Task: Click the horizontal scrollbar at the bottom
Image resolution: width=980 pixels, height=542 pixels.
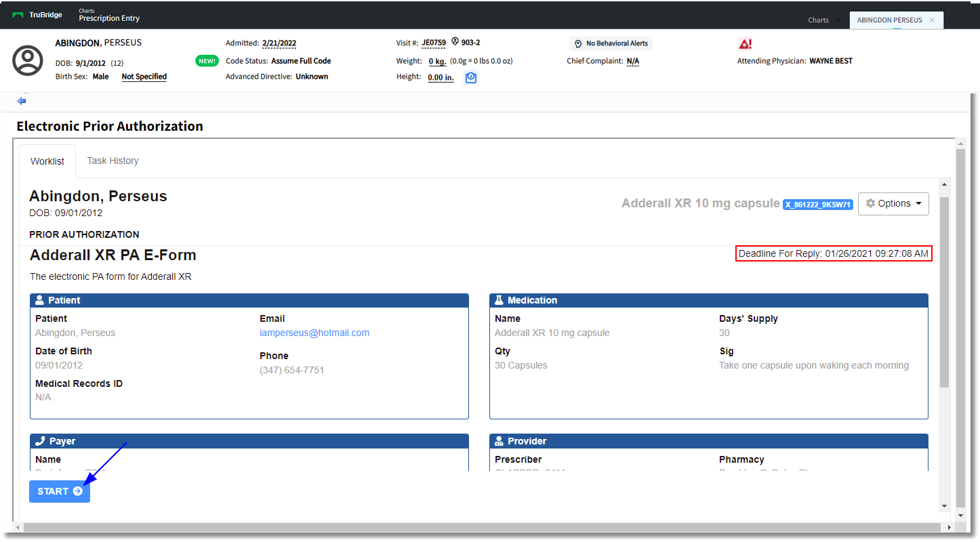Action: pos(483,527)
